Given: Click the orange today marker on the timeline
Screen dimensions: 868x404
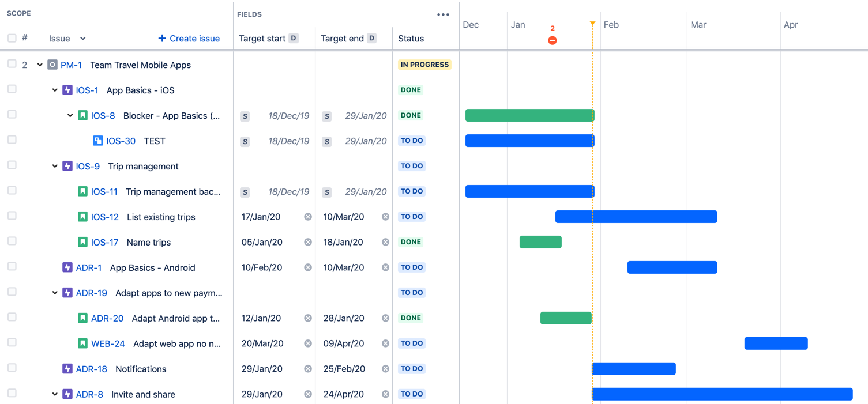Looking at the screenshot, I should coord(592,24).
